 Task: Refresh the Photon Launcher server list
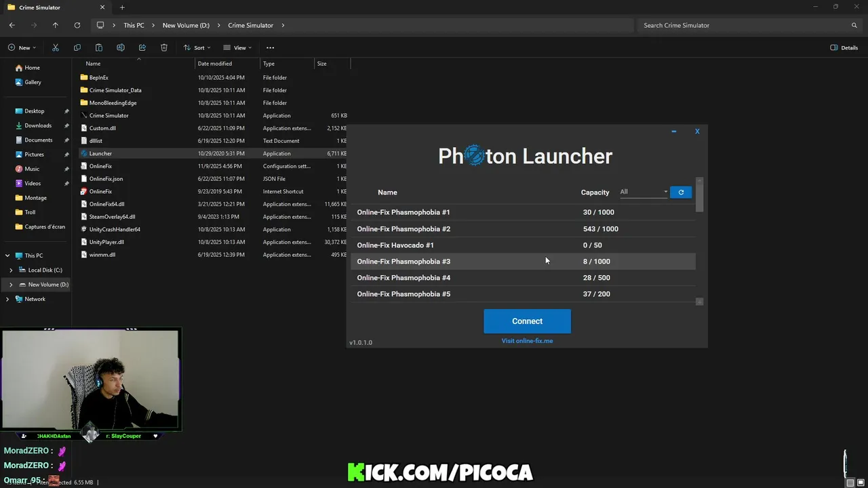point(681,192)
